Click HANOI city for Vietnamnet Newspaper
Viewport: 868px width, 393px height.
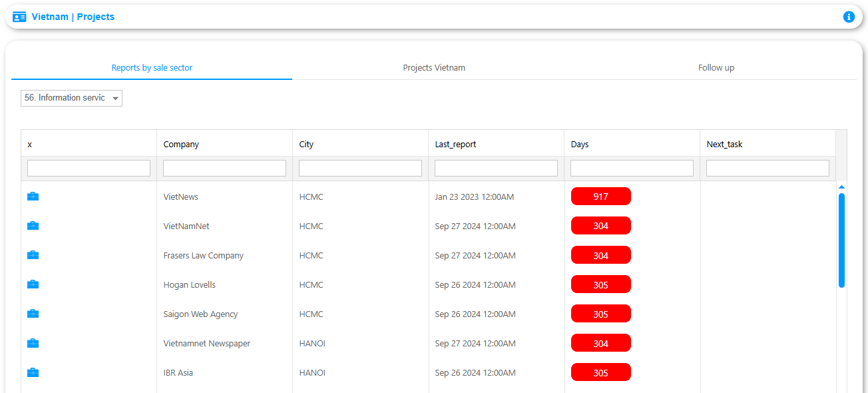pos(312,344)
